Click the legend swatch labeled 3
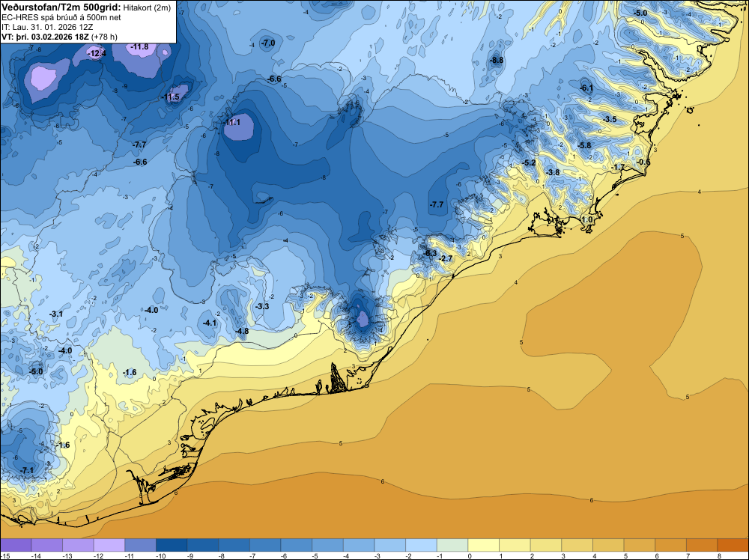This screenshot has height=560, width=749. pos(577,545)
